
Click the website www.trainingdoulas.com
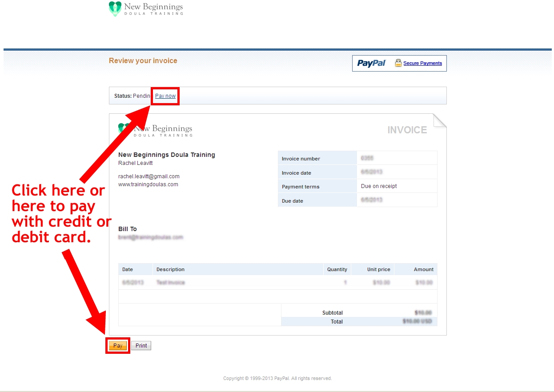tap(148, 184)
